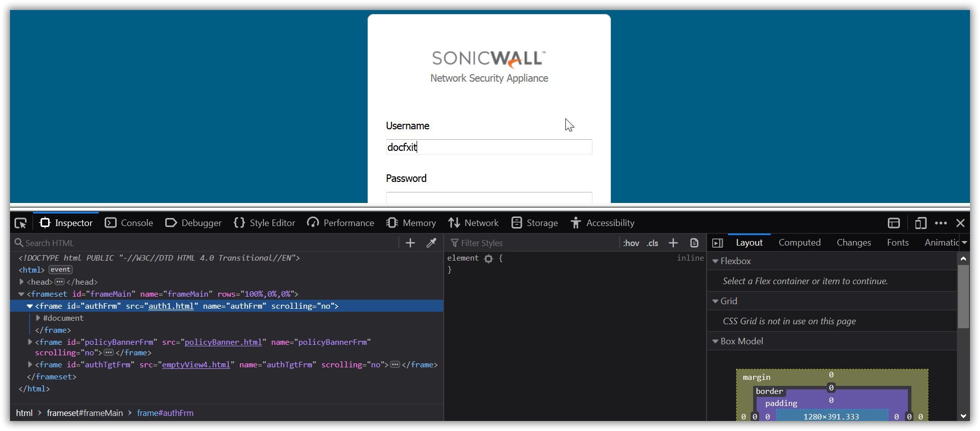Focus the Search HTML field

(x=205, y=243)
